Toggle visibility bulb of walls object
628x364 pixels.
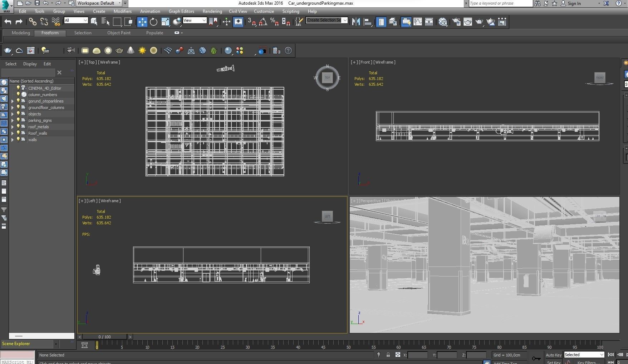pos(18,140)
